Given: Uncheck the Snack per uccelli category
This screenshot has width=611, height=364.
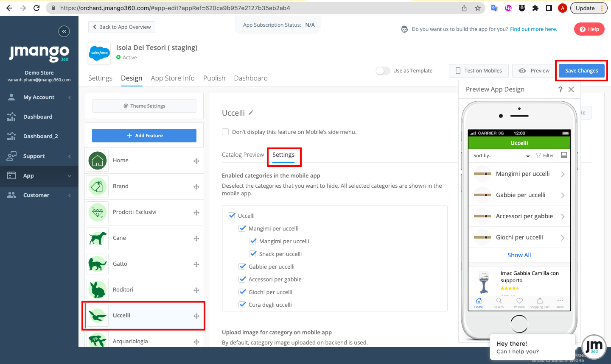Looking at the screenshot, I should tap(253, 254).
